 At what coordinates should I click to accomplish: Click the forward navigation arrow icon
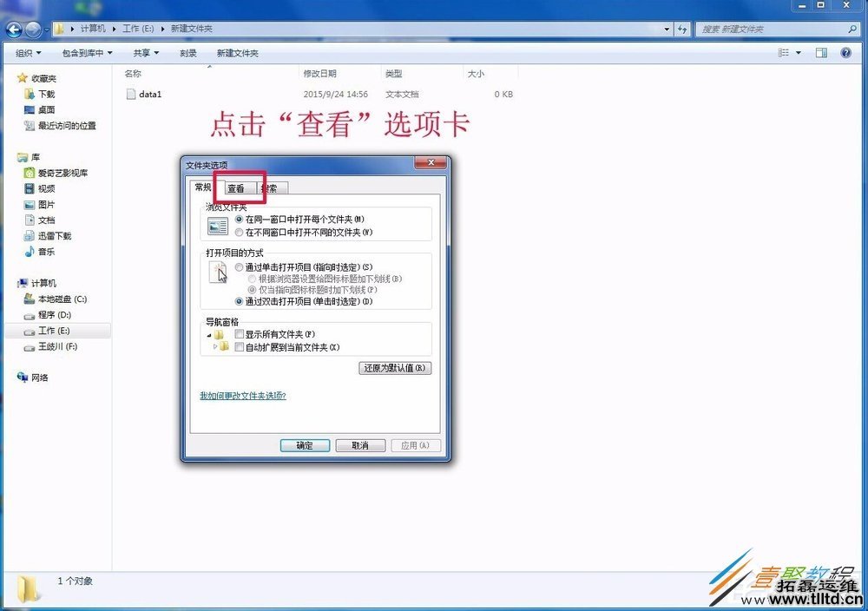coord(32,28)
